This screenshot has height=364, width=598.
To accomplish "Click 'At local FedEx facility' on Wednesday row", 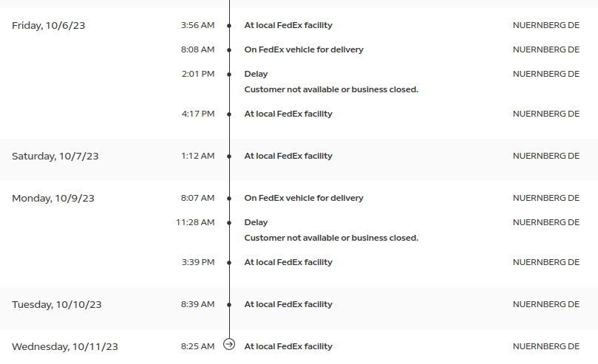I will pyautogui.click(x=288, y=346).
